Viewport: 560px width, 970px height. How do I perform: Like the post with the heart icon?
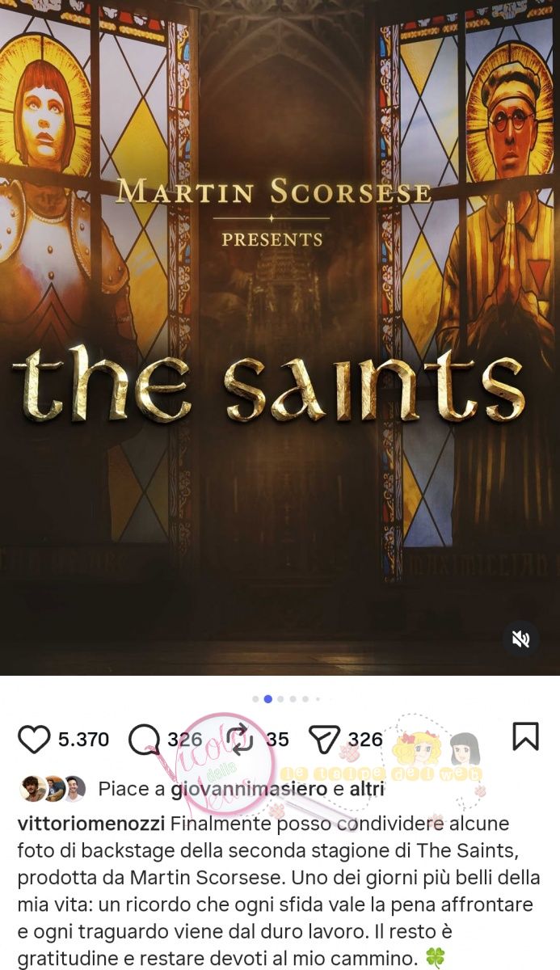34,739
